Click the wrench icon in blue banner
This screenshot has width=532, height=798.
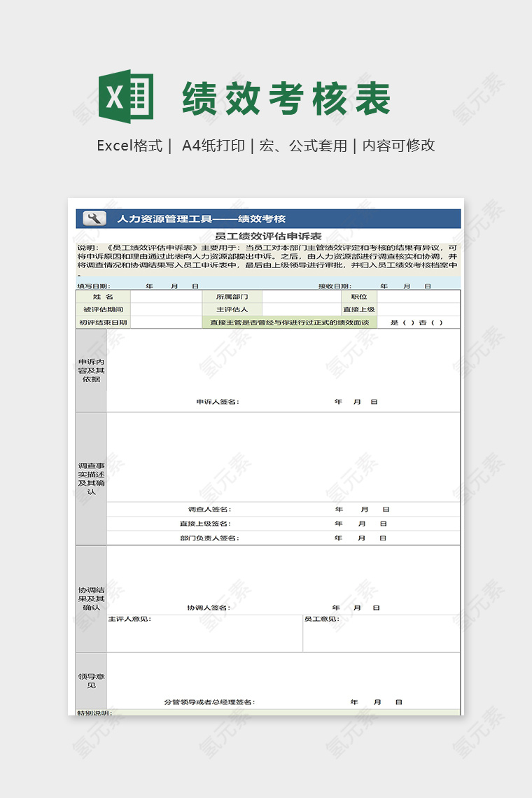(x=94, y=218)
